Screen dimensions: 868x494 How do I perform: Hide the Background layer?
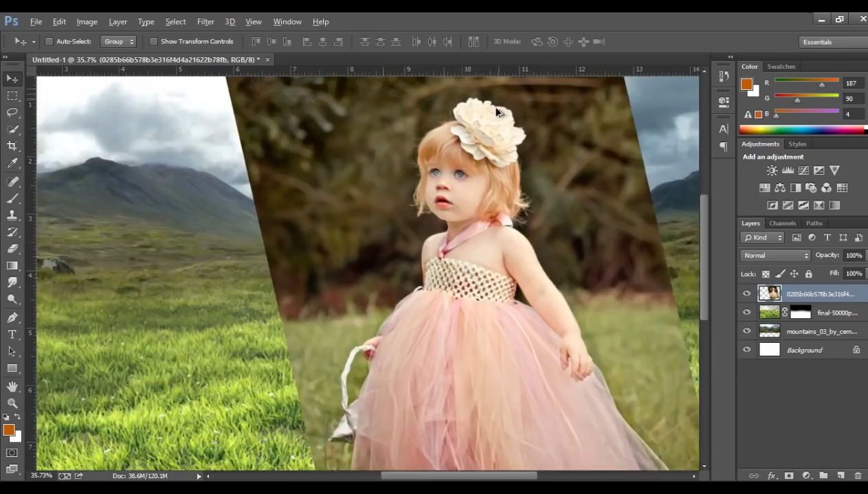click(x=747, y=350)
